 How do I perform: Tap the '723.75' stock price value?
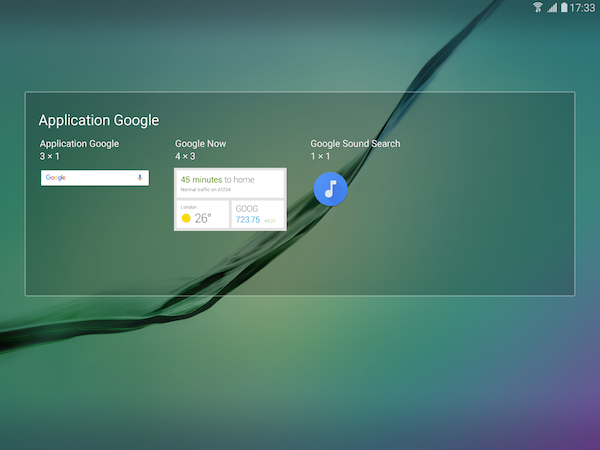[x=248, y=220]
